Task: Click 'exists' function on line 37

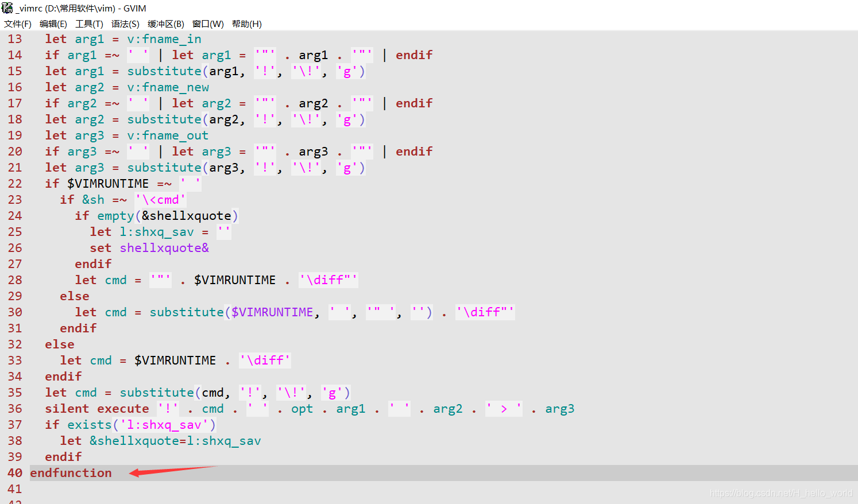Action: pos(90,425)
